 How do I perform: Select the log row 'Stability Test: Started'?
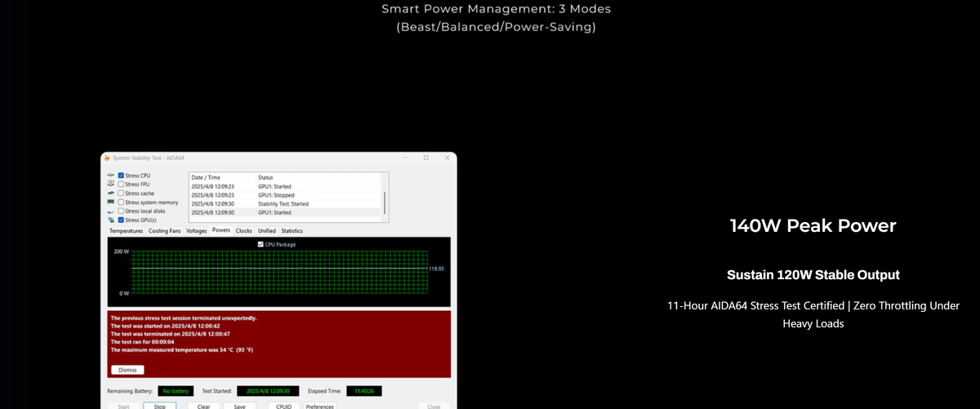coord(286,203)
